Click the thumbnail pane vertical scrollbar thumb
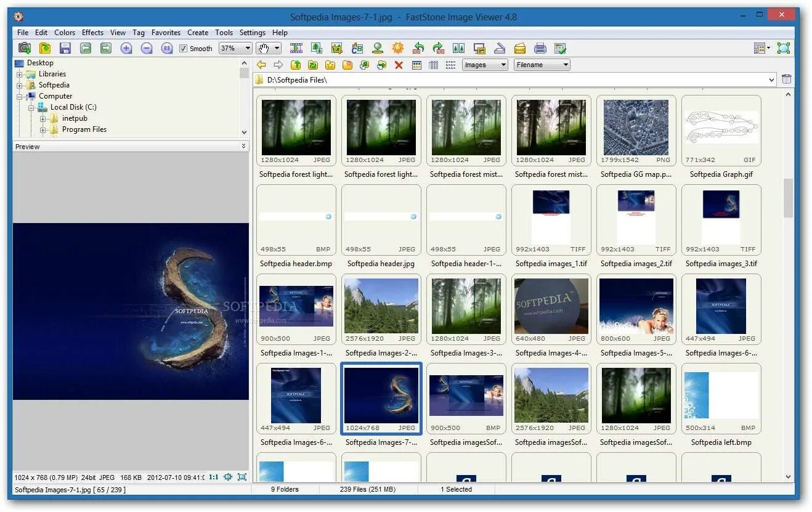The image size is (812, 512). coord(788,198)
